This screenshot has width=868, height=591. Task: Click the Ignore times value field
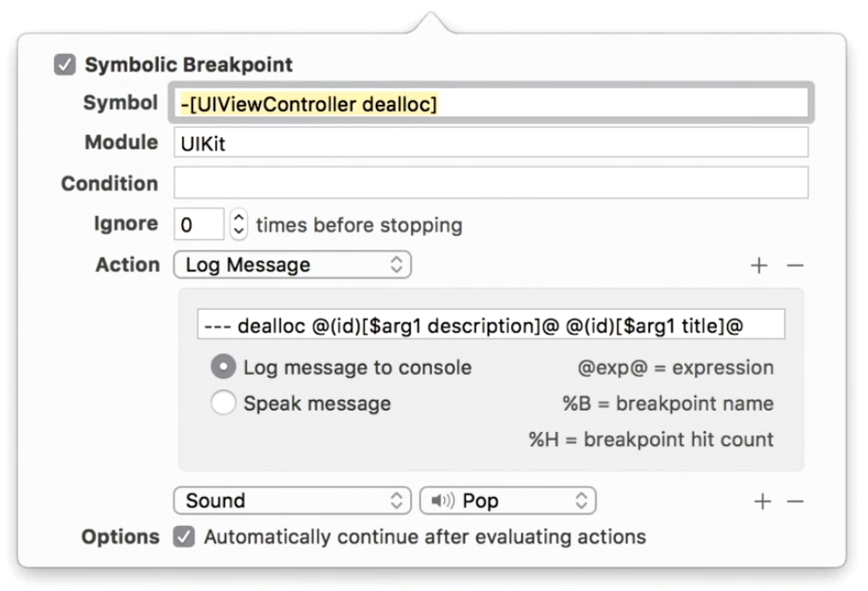point(198,223)
